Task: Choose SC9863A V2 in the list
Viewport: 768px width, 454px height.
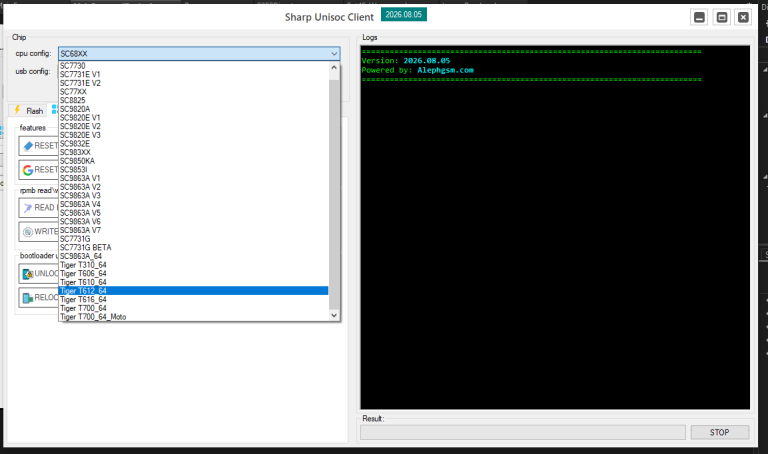Action: pos(193,187)
